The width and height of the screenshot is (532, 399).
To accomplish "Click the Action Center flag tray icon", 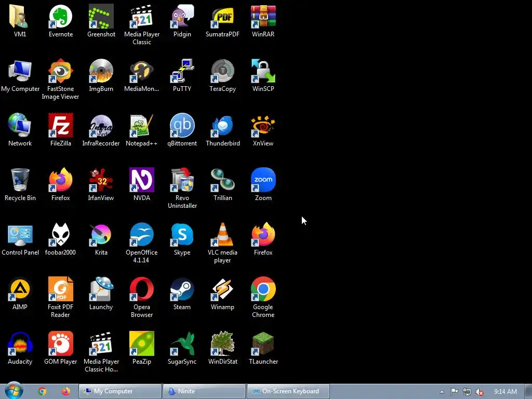I will [x=454, y=392].
